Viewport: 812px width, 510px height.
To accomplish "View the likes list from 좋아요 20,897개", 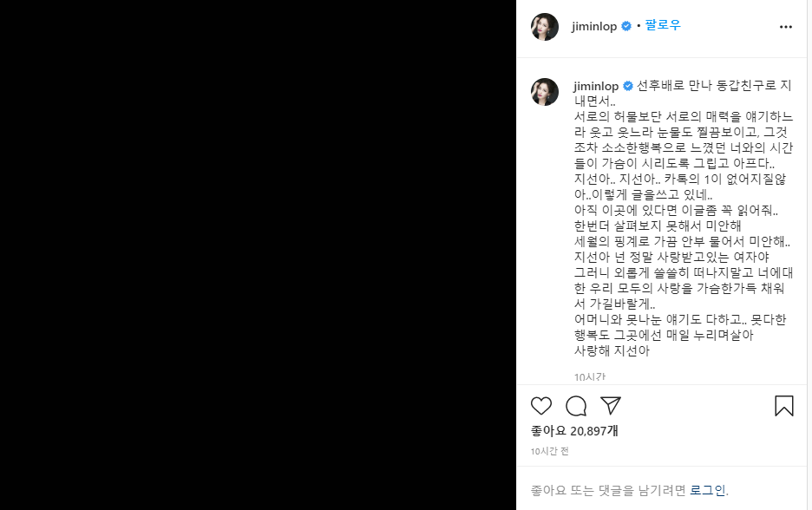I will [x=574, y=431].
